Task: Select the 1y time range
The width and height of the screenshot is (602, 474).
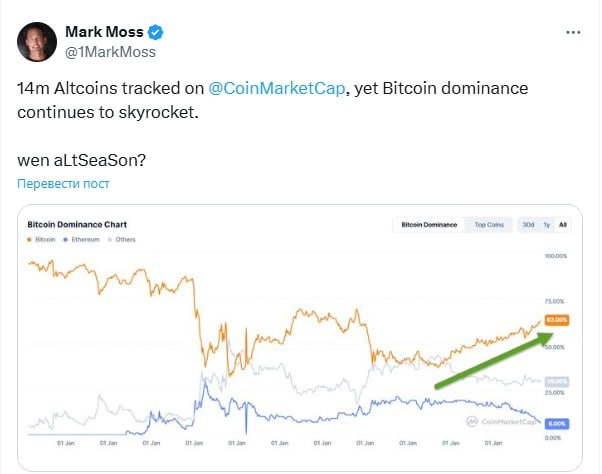Action: point(547,225)
